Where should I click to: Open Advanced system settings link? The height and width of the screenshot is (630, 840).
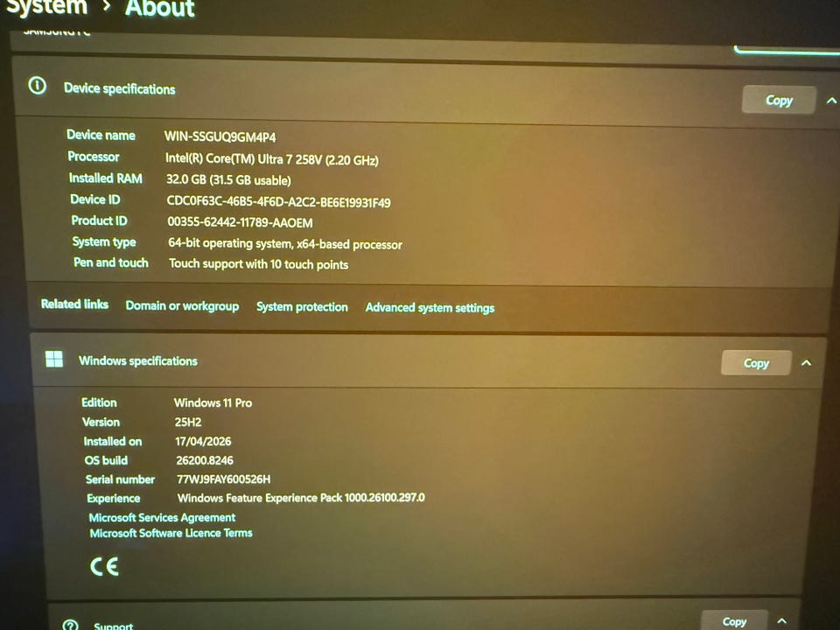click(x=430, y=308)
